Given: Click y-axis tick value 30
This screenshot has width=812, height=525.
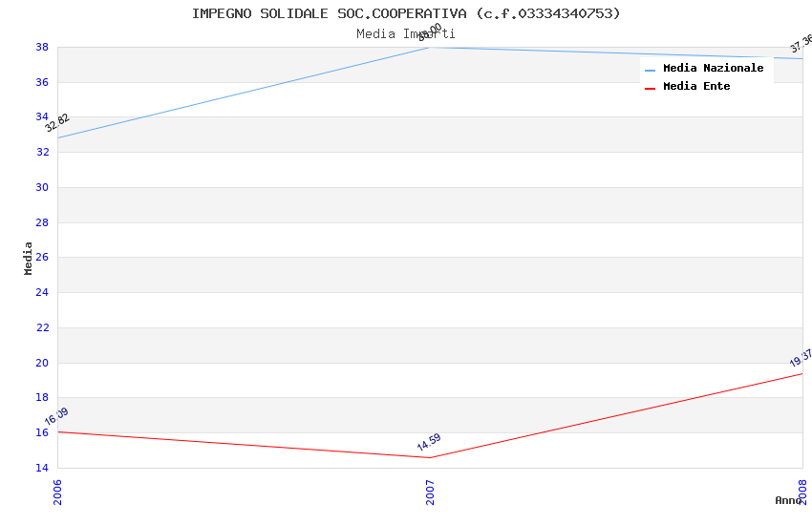Looking at the screenshot, I should coord(42,187).
